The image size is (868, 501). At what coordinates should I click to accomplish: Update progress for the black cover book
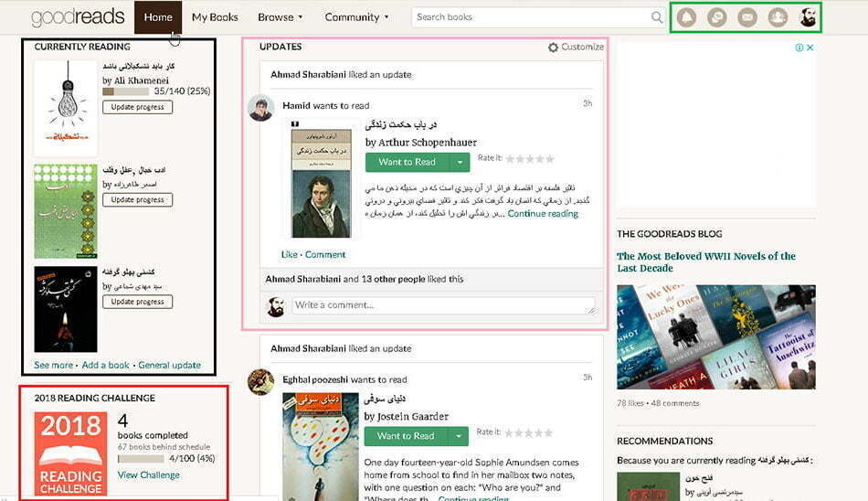point(137,302)
